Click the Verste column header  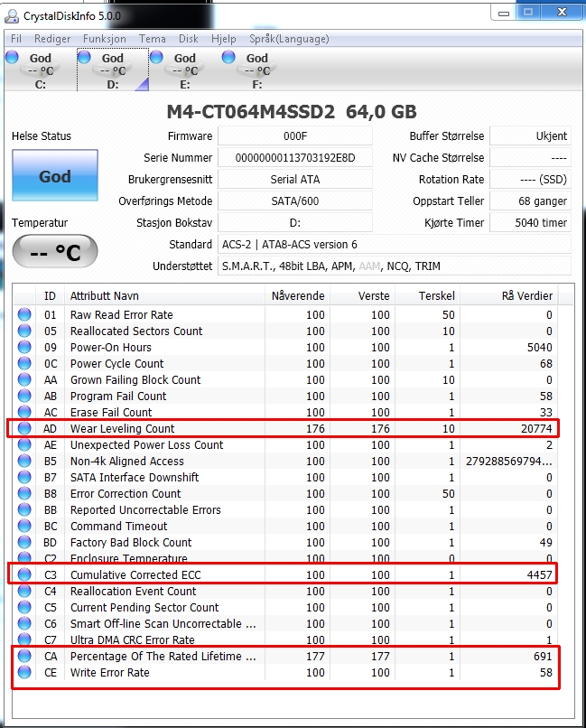pyautogui.click(x=362, y=295)
